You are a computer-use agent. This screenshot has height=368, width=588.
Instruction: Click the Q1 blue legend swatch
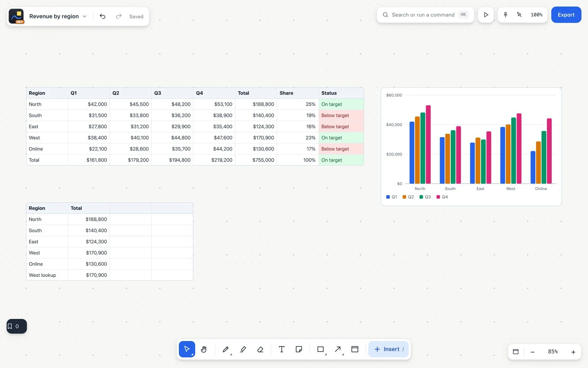click(x=388, y=197)
